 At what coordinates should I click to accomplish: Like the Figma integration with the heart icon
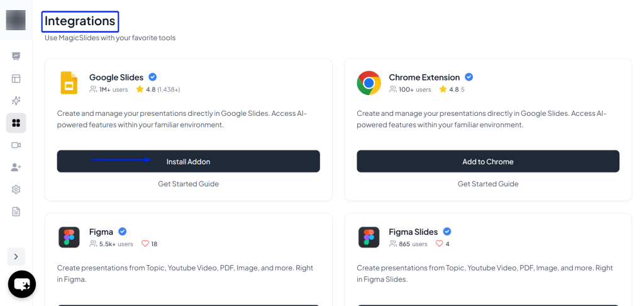(145, 244)
